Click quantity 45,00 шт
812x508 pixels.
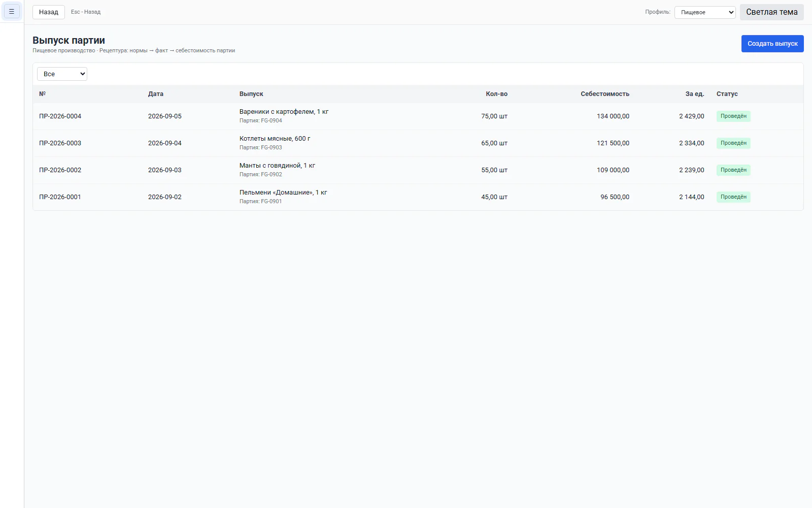494,197
